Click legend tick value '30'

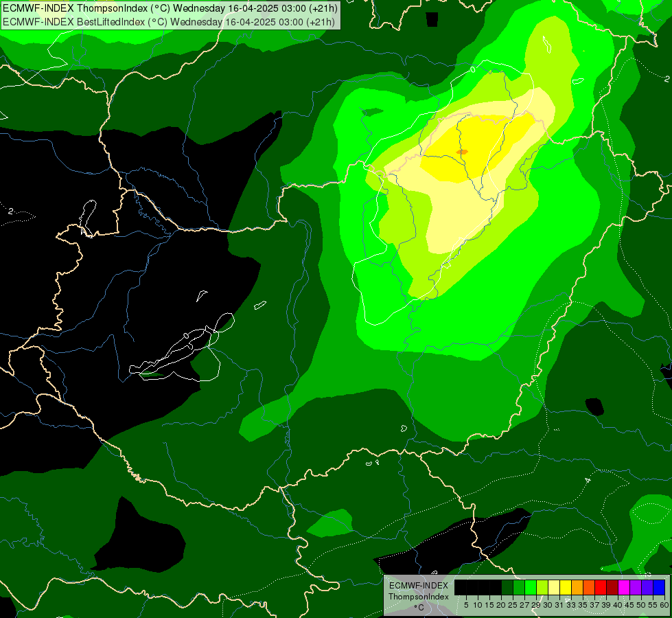(548, 605)
